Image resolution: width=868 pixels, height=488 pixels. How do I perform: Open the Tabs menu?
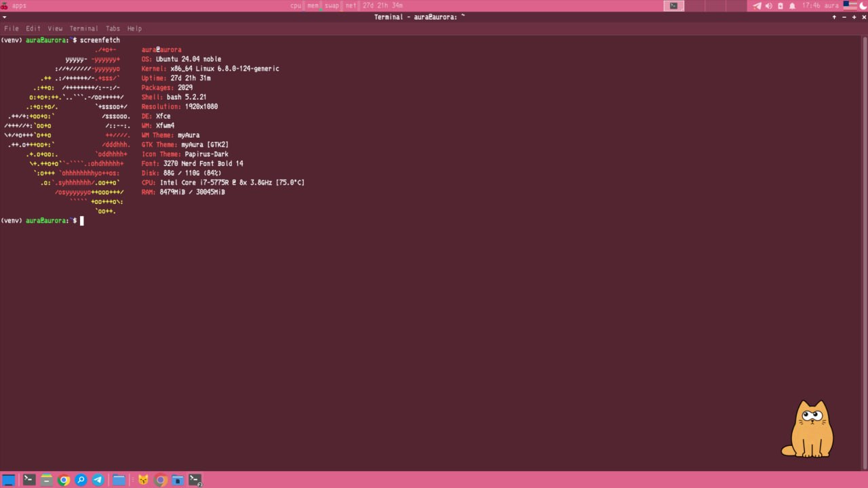click(113, 28)
